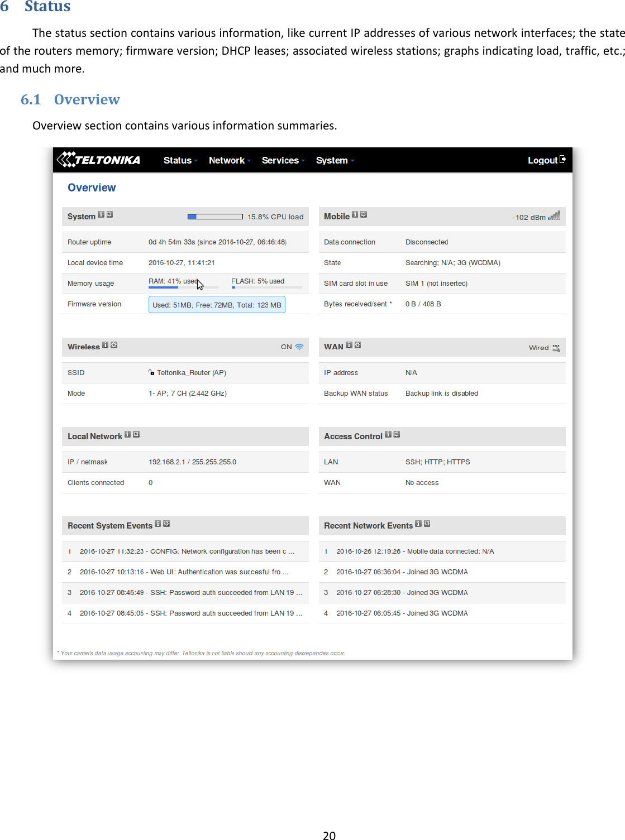Viewport: 625px width, 840px height.
Task: Expand the Services dropdown
Action: click(x=281, y=160)
